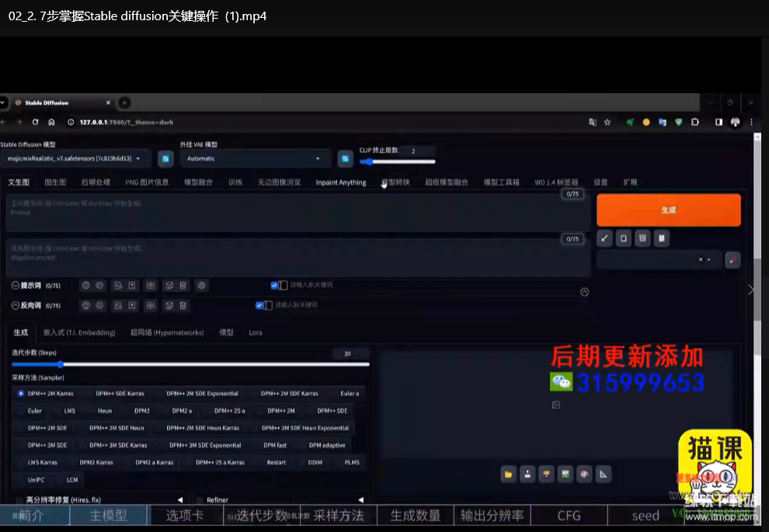Click the red brush style-edit icon
The width and height of the screenshot is (769, 532).
coord(732,260)
